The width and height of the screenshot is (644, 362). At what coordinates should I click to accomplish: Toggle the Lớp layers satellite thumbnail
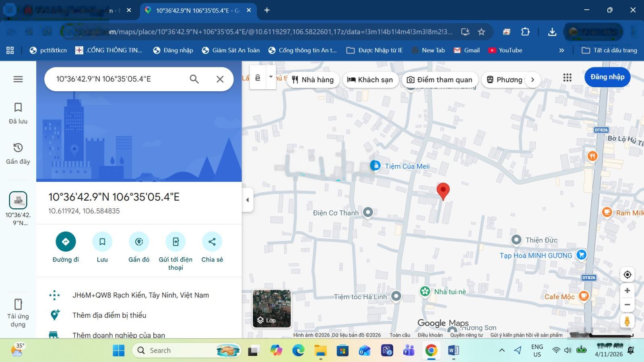(x=272, y=309)
